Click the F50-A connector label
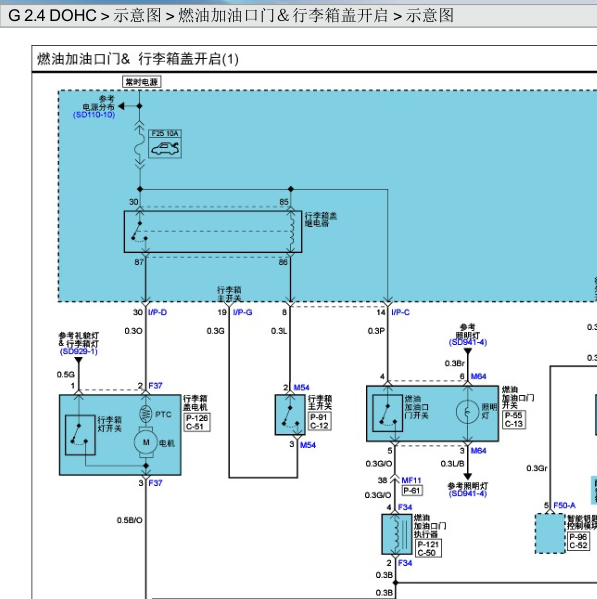 point(564,505)
